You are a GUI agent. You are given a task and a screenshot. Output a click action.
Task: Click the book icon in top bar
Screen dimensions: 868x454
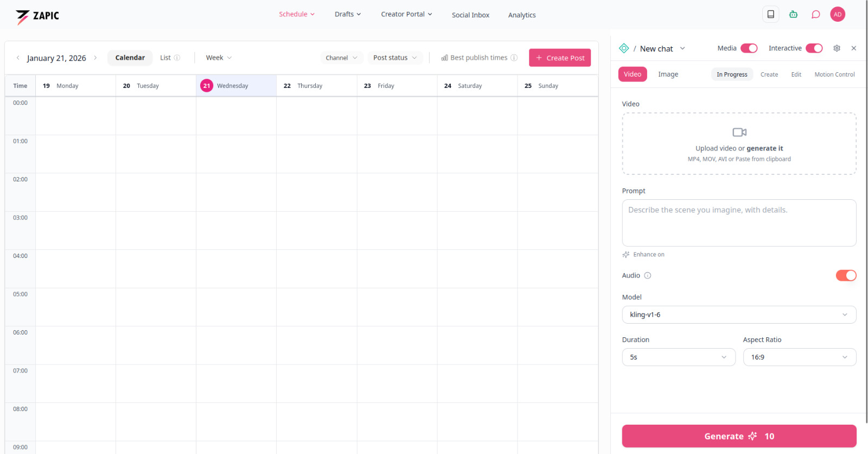[x=770, y=15]
